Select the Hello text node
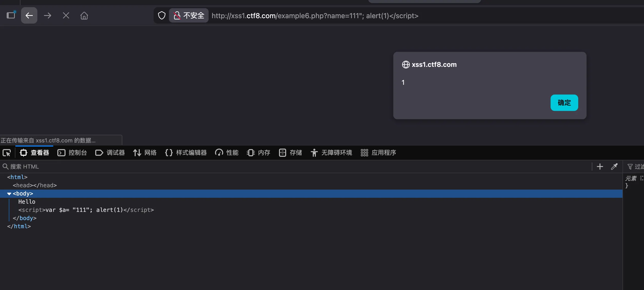Screen dimensions: 644x290 27,202
